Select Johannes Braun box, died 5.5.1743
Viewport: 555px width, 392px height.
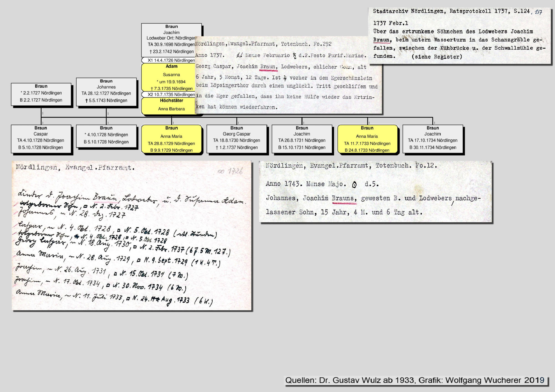point(106,91)
